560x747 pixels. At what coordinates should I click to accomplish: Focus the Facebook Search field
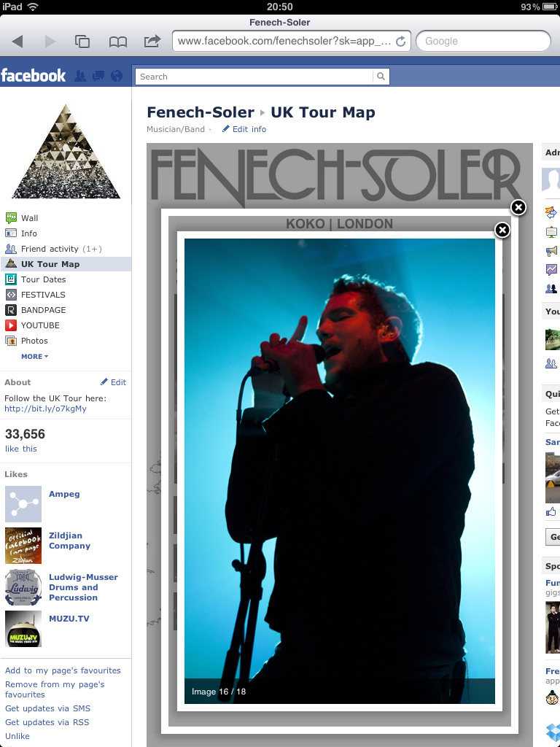point(254,77)
